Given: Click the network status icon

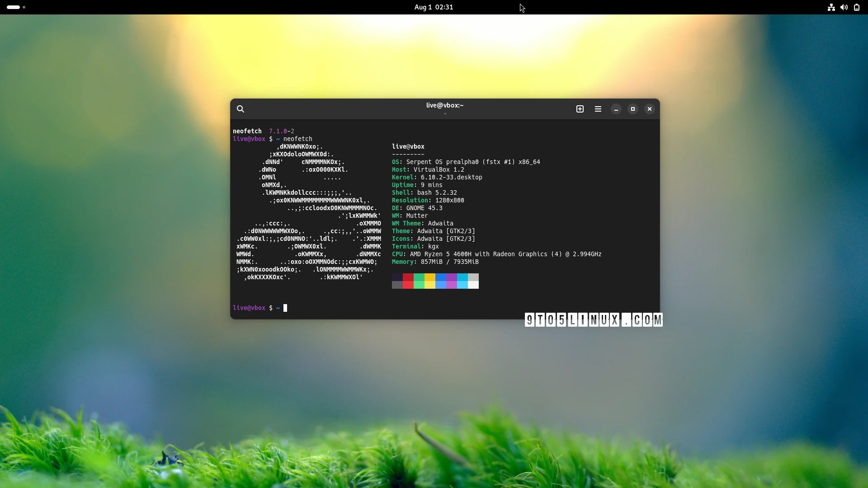Looking at the screenshot, I should click(831, 7).
